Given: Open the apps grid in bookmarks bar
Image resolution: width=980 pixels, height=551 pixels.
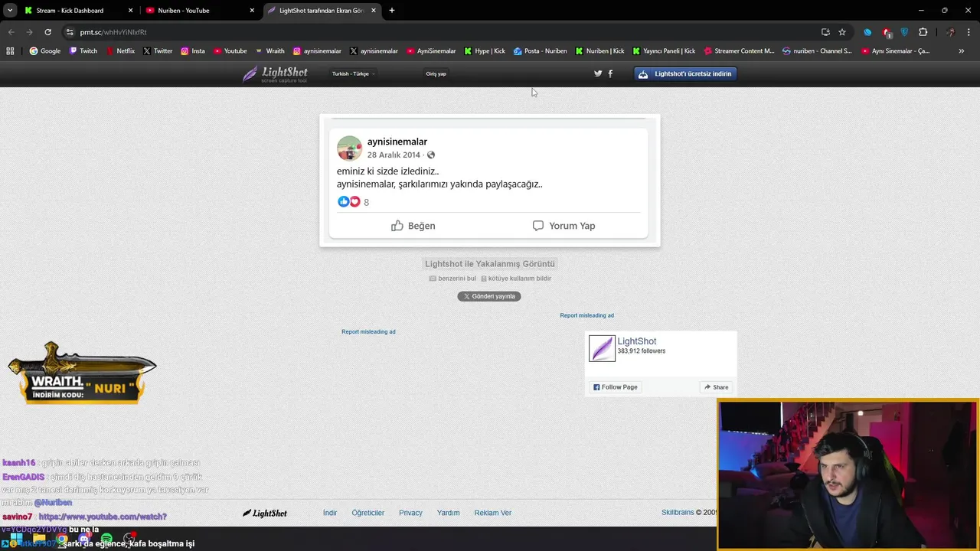Looking at the screenshot, I should click(10, 51).
